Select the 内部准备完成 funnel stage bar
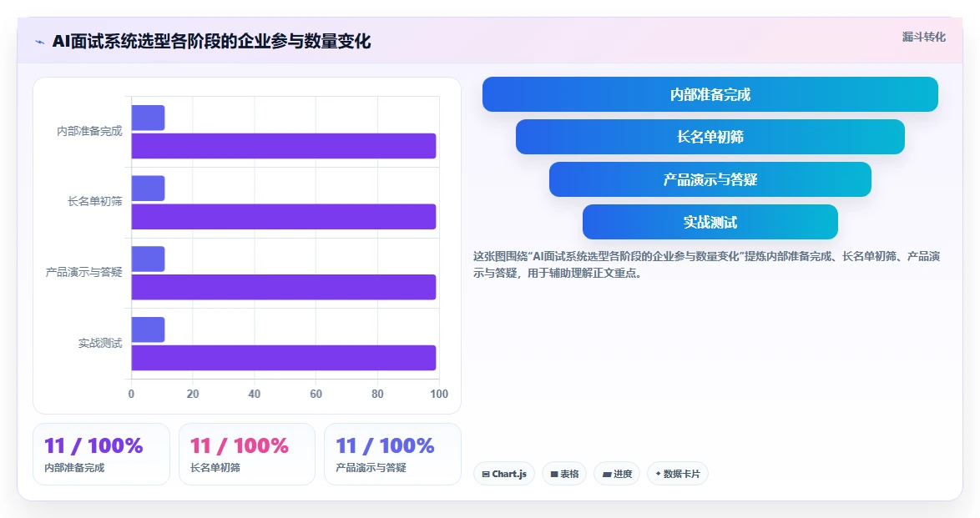 click(x=710, y=94)
